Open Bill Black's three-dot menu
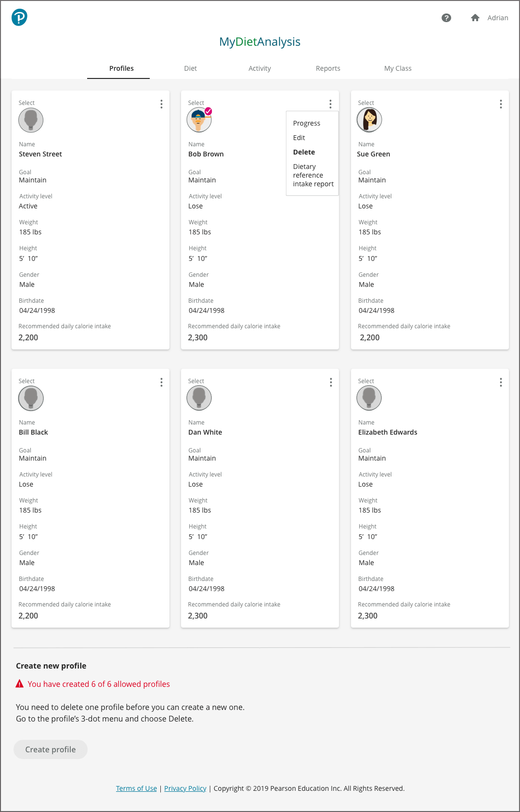520x812 pixels. click(x=161, y=382)
